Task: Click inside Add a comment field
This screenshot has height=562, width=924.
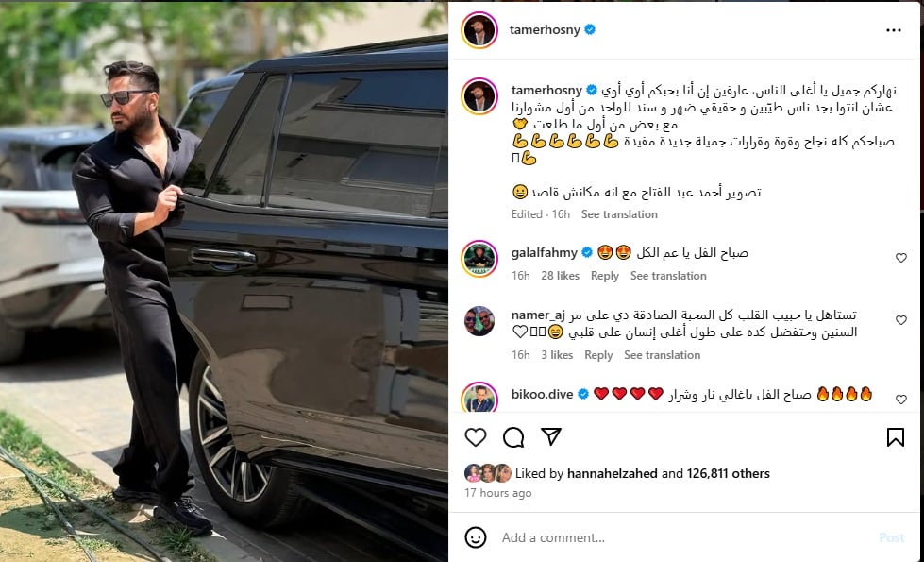Action: pyautogui.click(x=683, y=537)
